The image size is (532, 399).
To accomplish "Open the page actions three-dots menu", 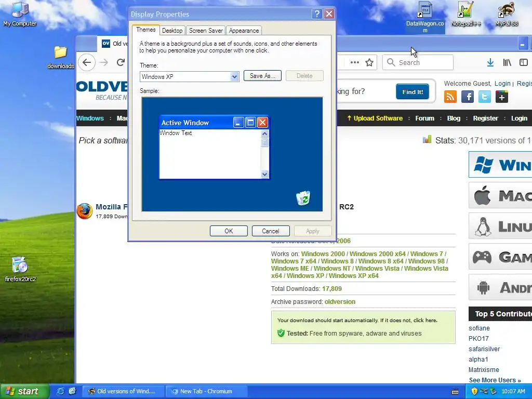I will coord(354,62).
